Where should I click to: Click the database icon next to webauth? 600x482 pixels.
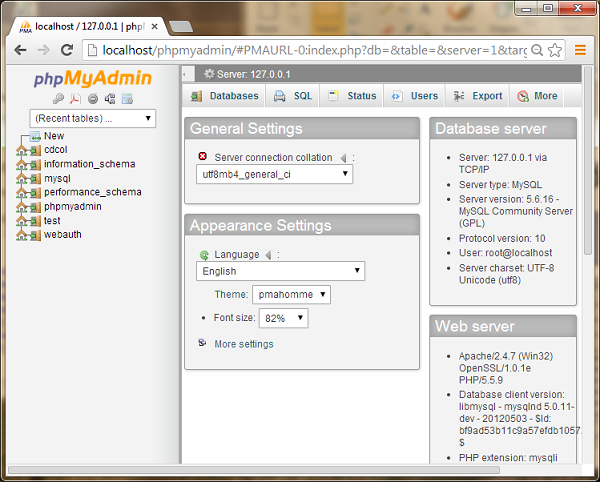(x=35, y=235)
